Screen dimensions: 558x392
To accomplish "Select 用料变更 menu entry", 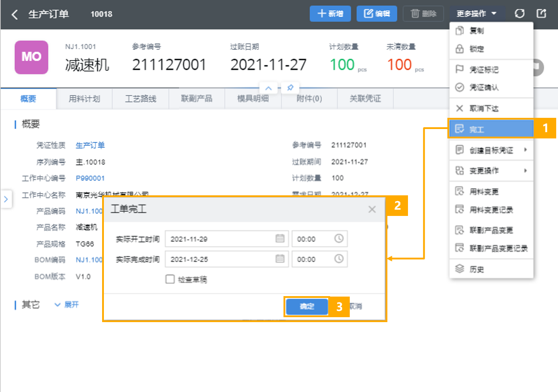I will (491, 192).
